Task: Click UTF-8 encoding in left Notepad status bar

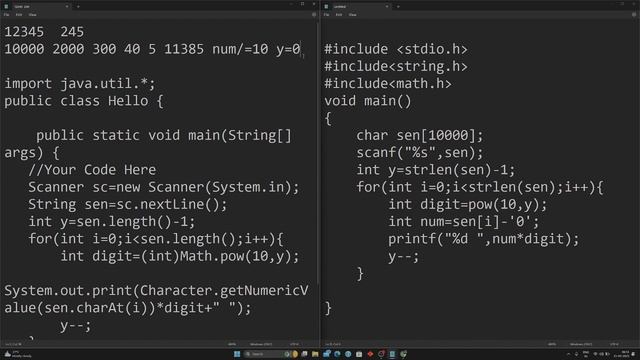Action: click(x=294, y=344)
